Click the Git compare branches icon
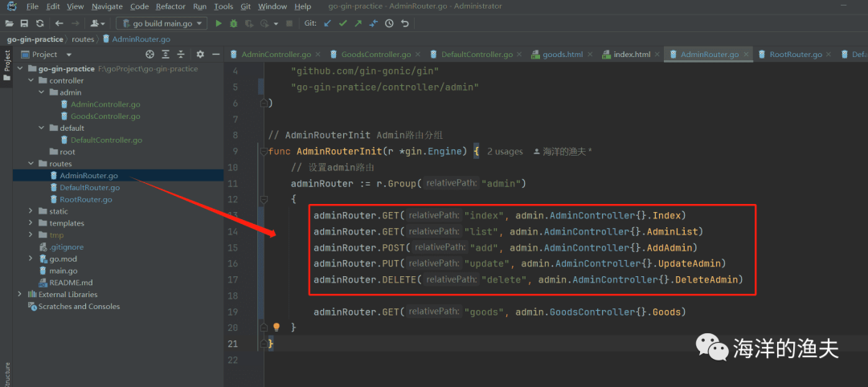Screen dimensions: 868x387 tap(373, 23)
